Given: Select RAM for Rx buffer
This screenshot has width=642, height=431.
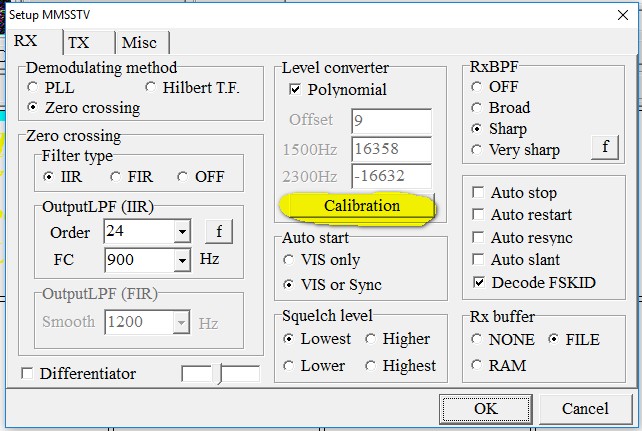Looking at the screenshot, I should (x=479, y=366).
